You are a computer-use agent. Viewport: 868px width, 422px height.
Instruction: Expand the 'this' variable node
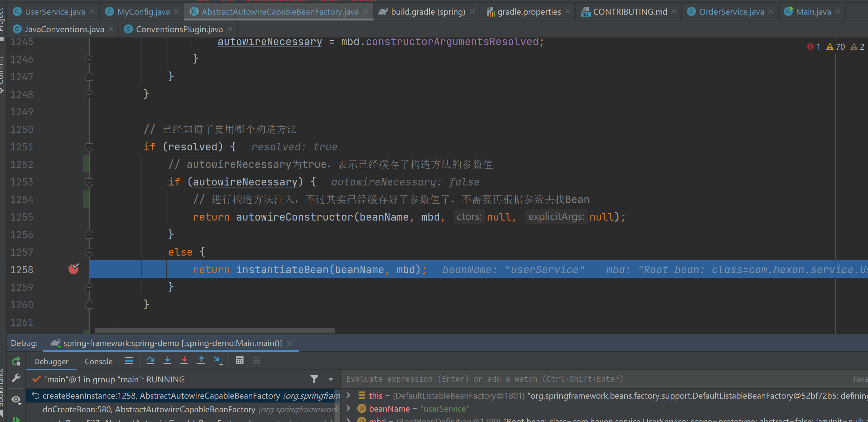349,395
